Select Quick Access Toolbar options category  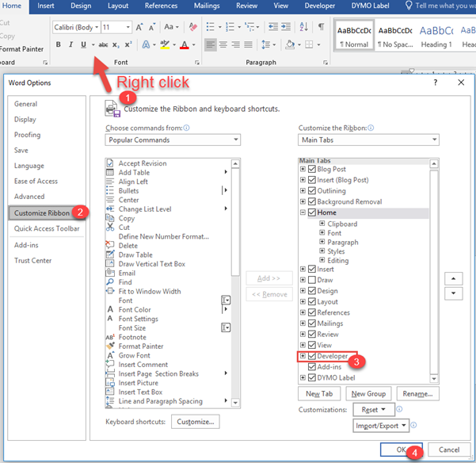(47, 228)
